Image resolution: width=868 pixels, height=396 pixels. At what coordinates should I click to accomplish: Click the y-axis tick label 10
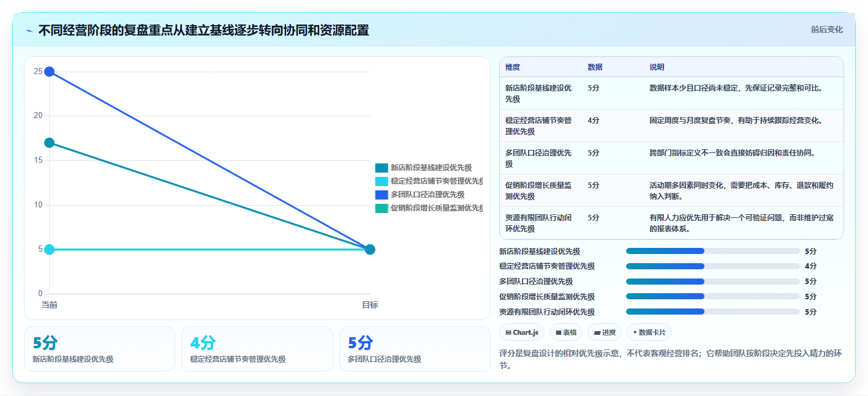(38, 204)
